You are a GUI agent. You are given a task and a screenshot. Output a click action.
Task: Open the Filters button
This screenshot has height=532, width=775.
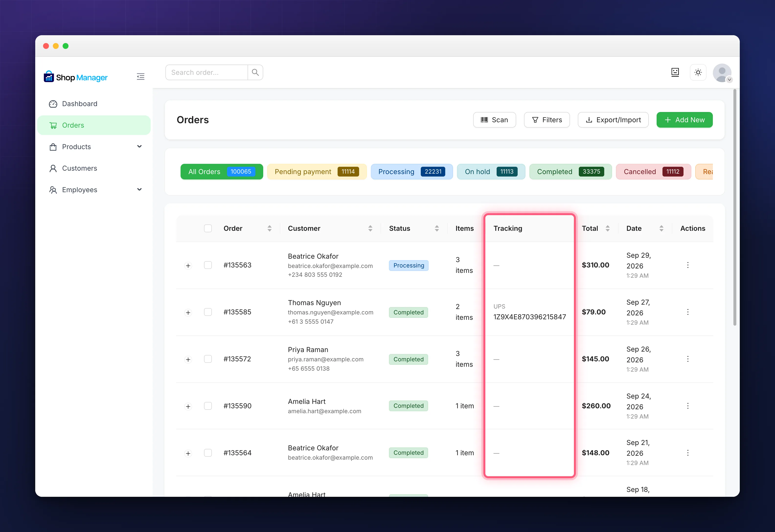(547, 120)
